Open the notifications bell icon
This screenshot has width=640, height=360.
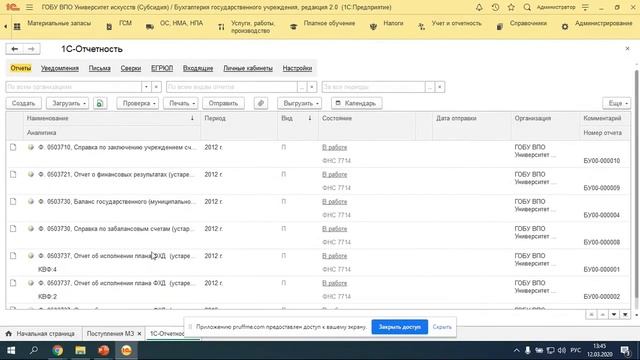point(479,7)
